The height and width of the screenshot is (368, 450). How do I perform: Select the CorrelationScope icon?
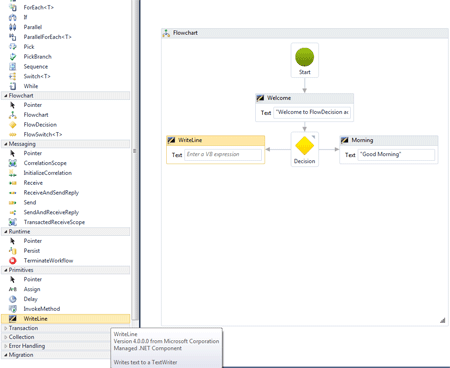(x=13, y=163)
